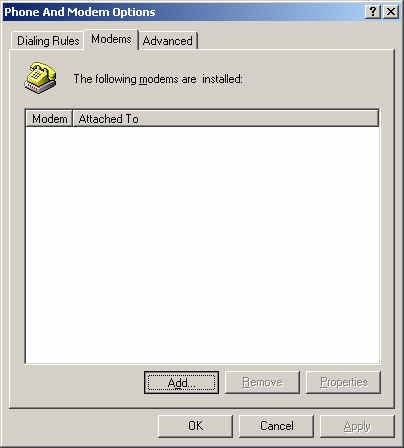
Task: Click the disabled Properties button
Action: (343, 382)
